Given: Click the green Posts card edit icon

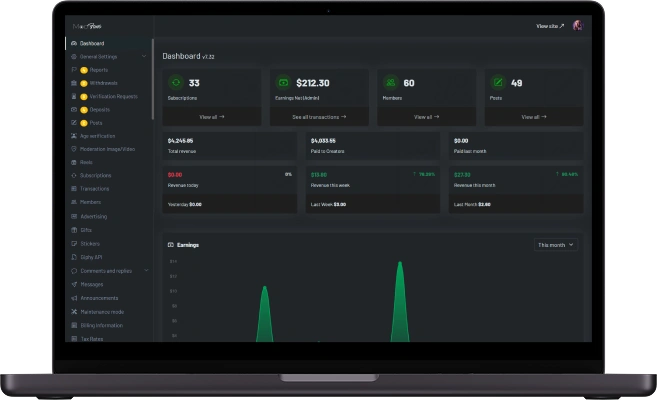Looking at the screenshot, I should pyautogui.click(x=498, y=83).
